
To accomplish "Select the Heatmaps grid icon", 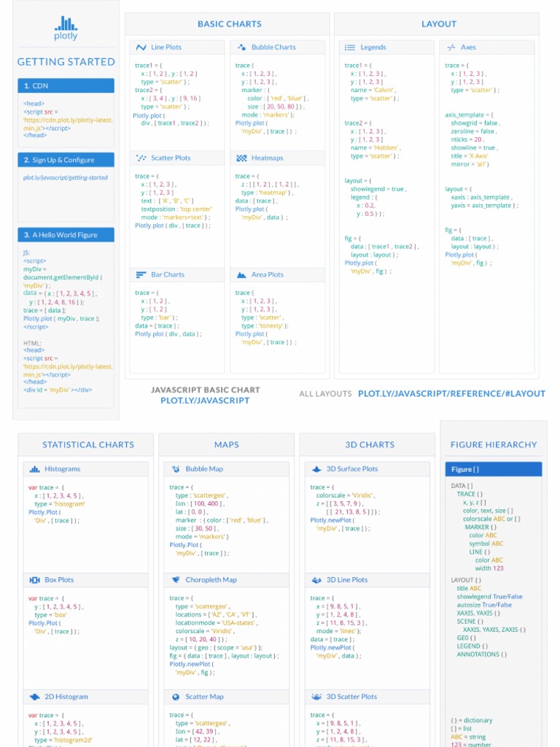I will 241,158.
